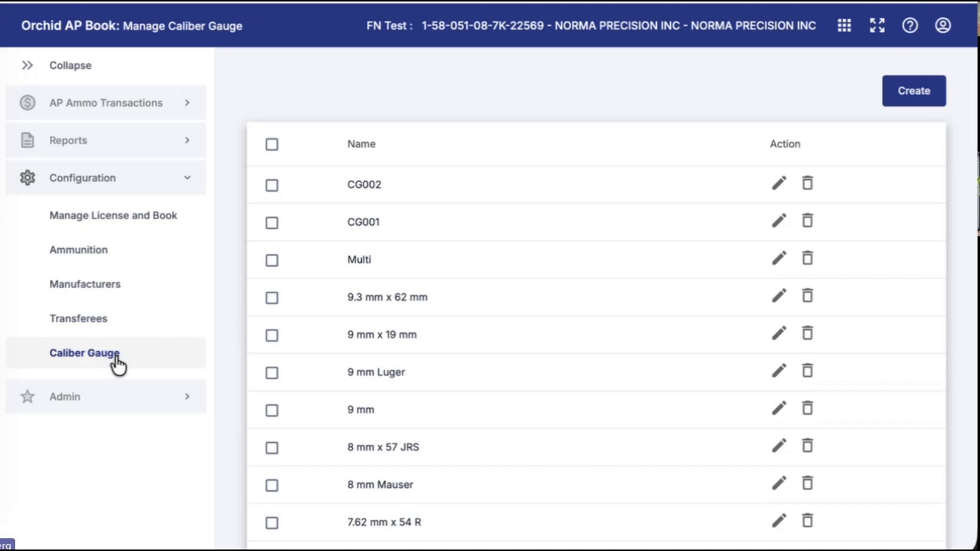Click the Configuration gear icon
Screen dimensions: 980x551
coord(27,177)
